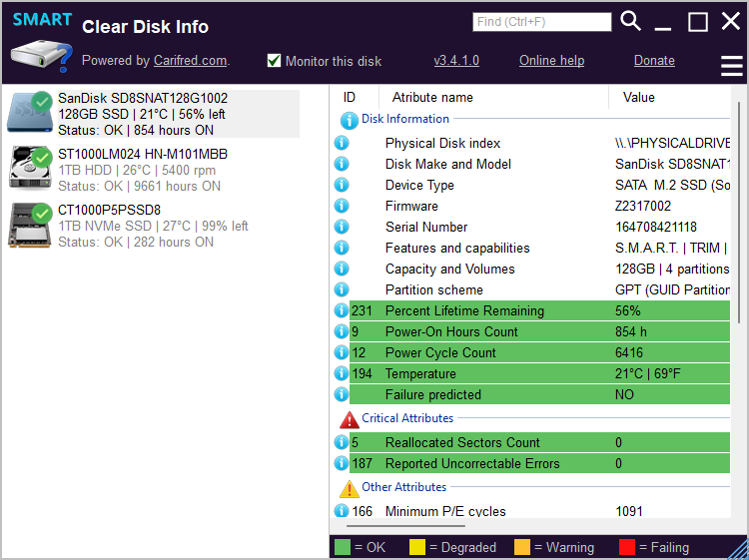Viewport: 749px width, 560px height.
Task: Click the Percent Lifetime Remaining 56% value
Action: pyautogui.click(x=628, y=310)
